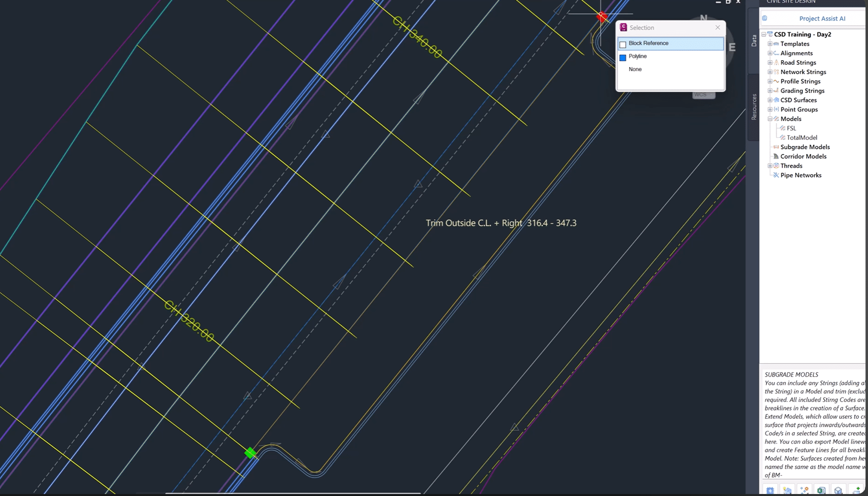The height and width of the screenshot is (496, 868).
Task: Select the Corridor Models label
Action: pos(803,157)
